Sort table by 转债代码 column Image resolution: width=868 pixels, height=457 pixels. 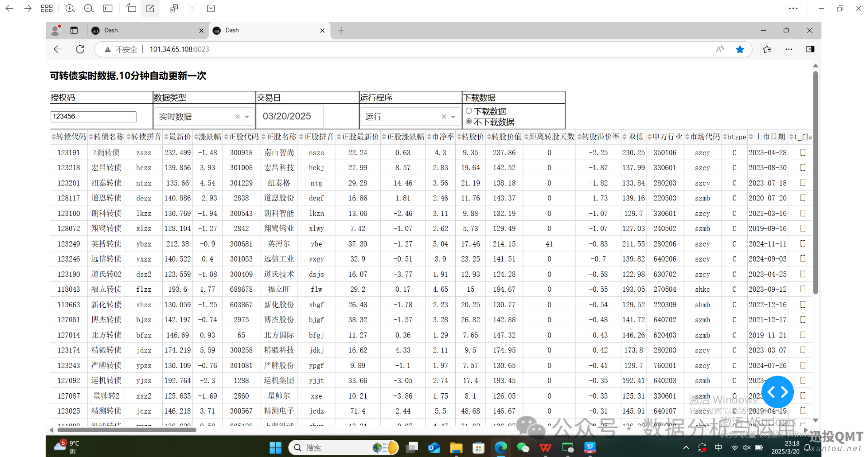pos(54,137)
